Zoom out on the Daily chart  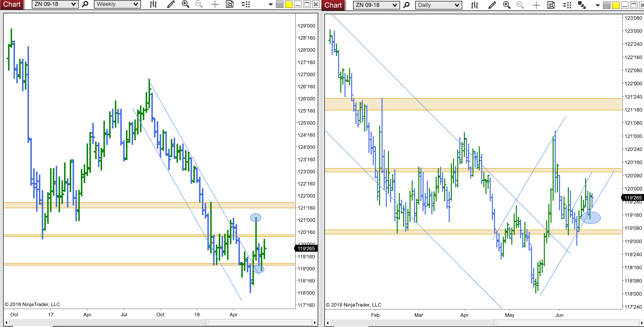[x=520, y=5]
